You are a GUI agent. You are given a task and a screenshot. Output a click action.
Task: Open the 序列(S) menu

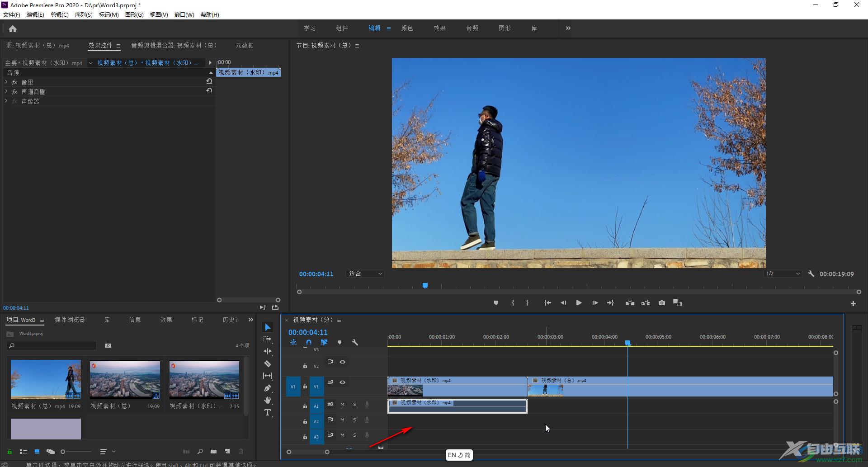[84, 14]
